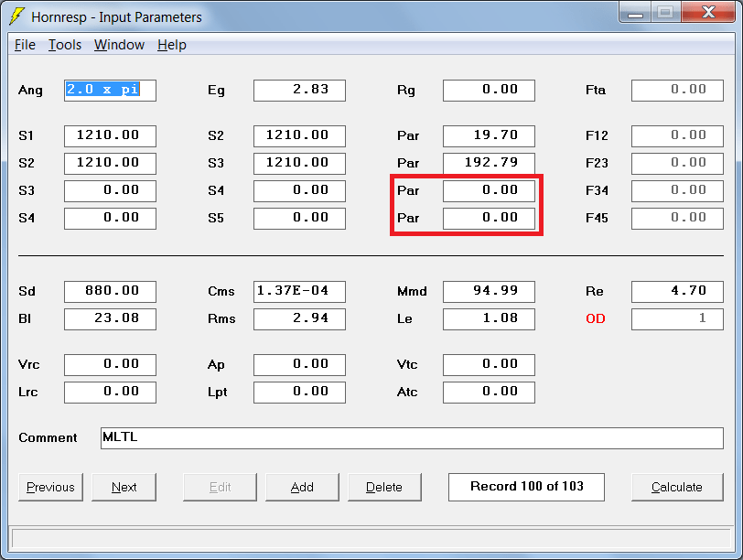Click the Record 100 of 103 indicator

tap(526, 487)
